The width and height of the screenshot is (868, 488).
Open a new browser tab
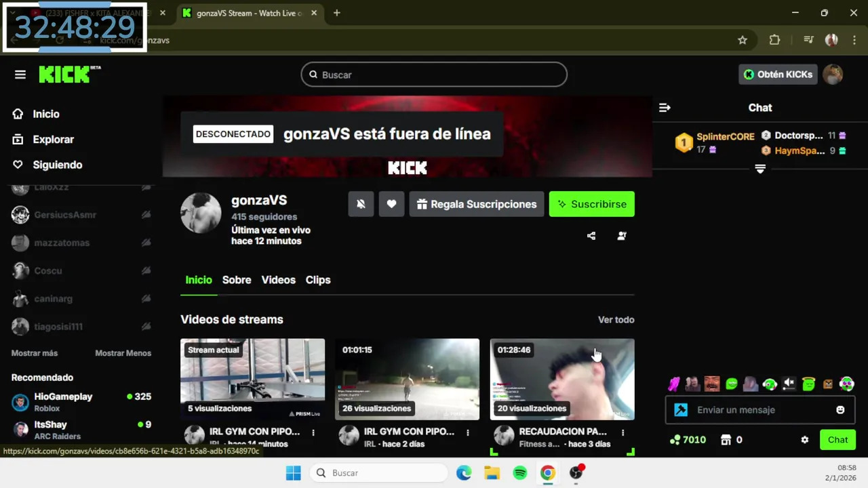click(337, 13)
